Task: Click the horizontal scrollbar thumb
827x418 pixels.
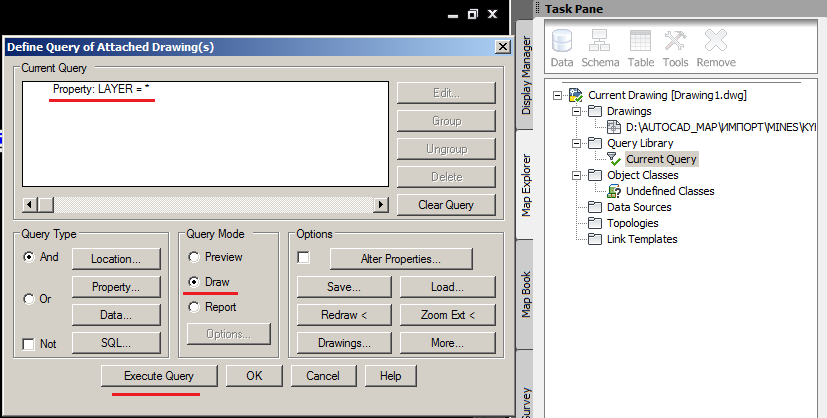Action: [x=46, y=205]
